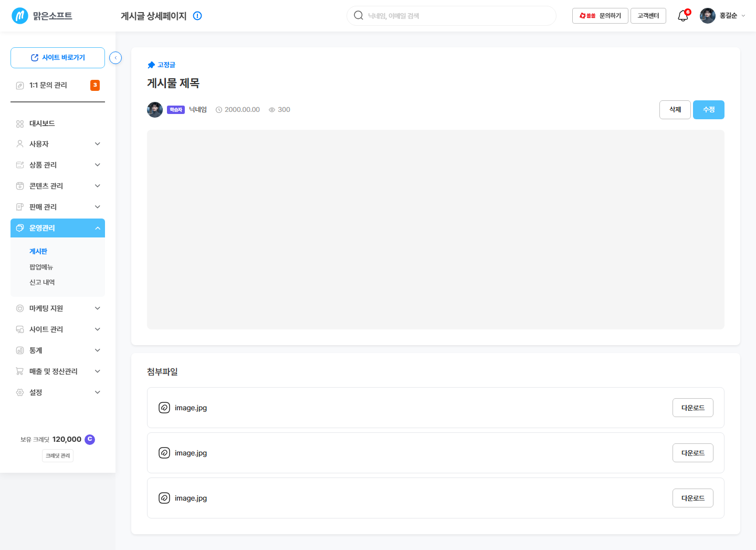The width and height of the screenshot is (756, 550).
Task: Expand the 마케팅 지원 chevron
Action: coord(98,308)
